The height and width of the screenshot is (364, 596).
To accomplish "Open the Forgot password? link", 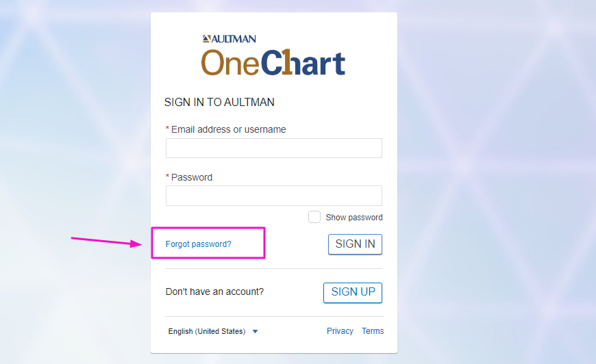I will coord(199,244).
